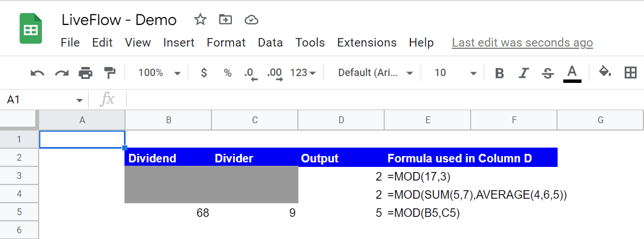Select output cell with value 5

click(341, 212)
